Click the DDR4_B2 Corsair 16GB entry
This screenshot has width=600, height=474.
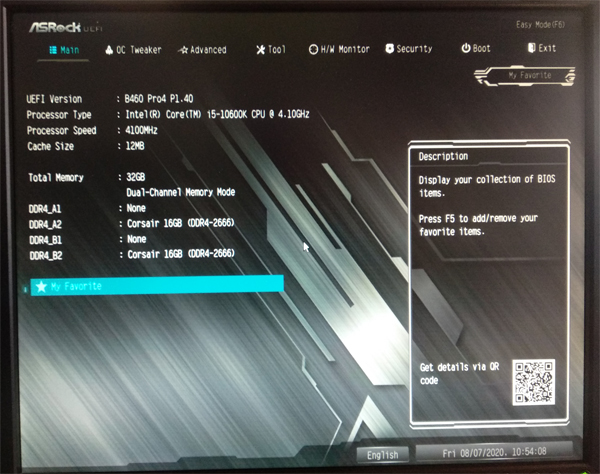[x=181, y=254]
